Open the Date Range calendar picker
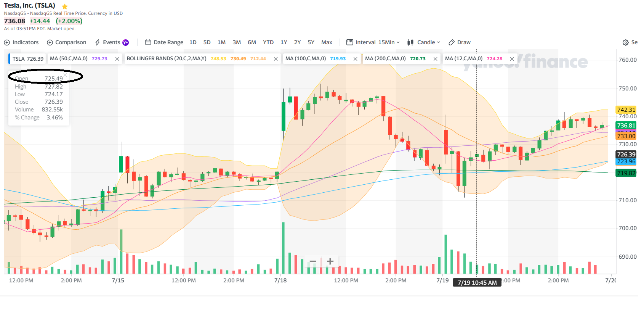 click(x=164, y=42)
